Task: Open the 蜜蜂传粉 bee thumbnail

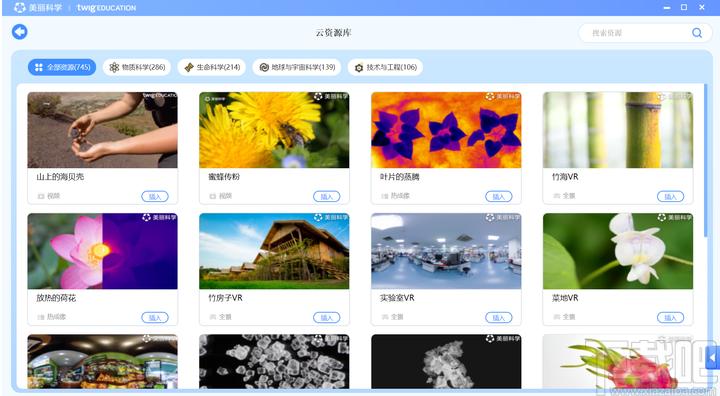Action: coord(274,130)
